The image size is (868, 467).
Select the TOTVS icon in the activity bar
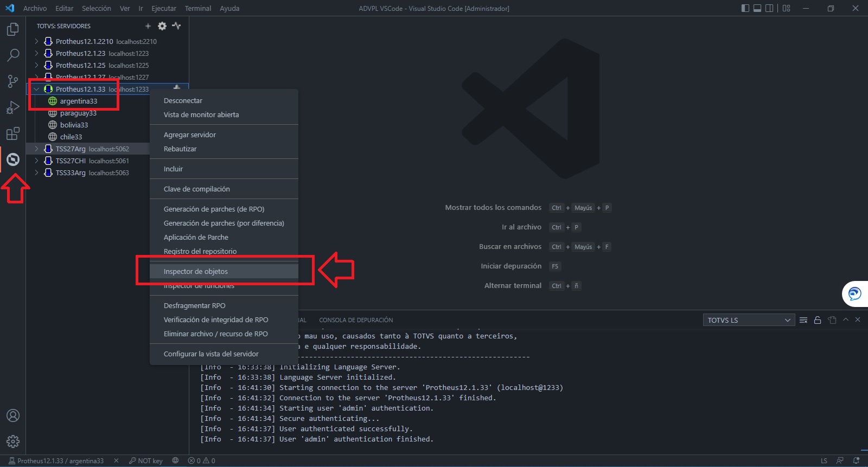(x=13, y=159)
